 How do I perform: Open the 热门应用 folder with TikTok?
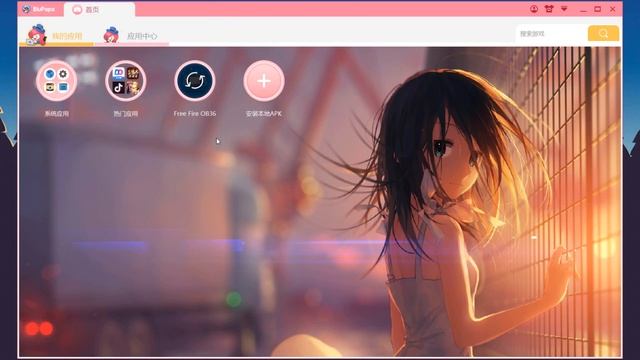125,81
